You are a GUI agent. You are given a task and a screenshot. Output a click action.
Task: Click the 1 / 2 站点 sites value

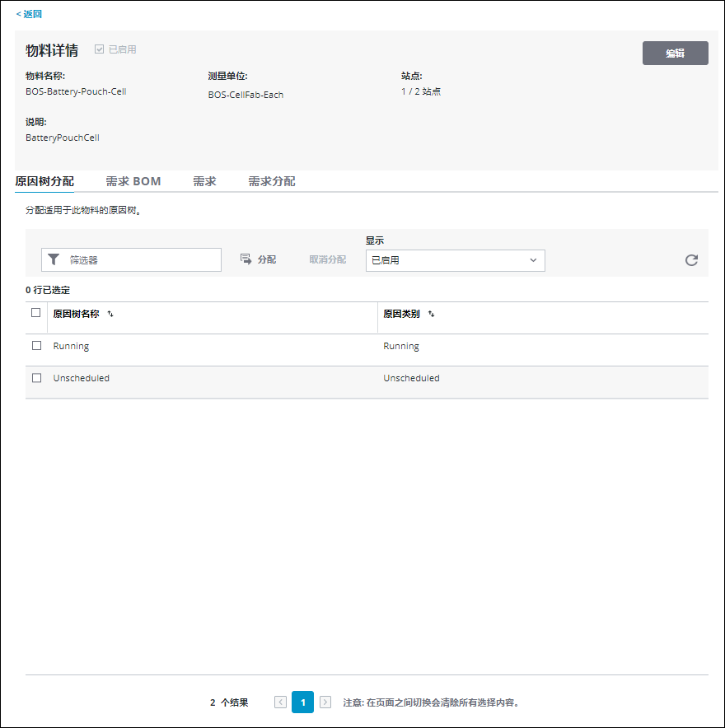pos(421,91)
